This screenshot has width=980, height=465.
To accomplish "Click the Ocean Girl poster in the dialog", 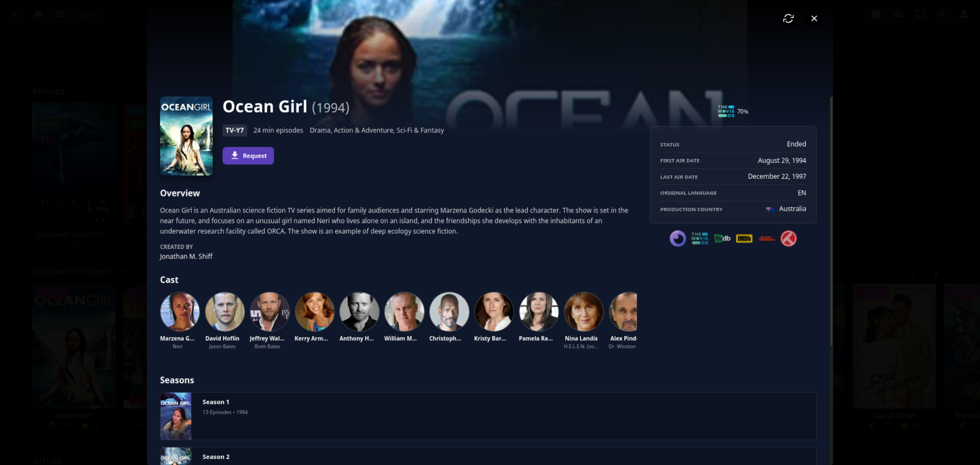I will [x=186, y=136].
